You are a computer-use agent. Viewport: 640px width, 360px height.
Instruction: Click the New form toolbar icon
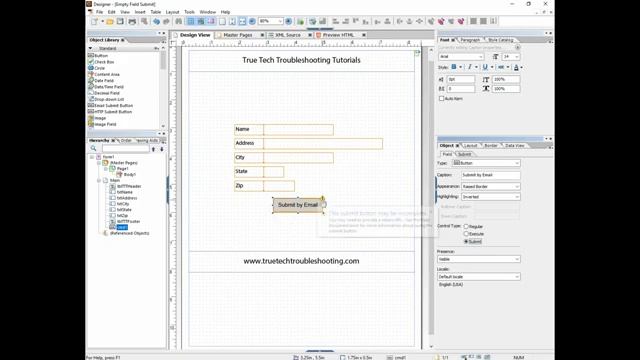pos(94,21)
